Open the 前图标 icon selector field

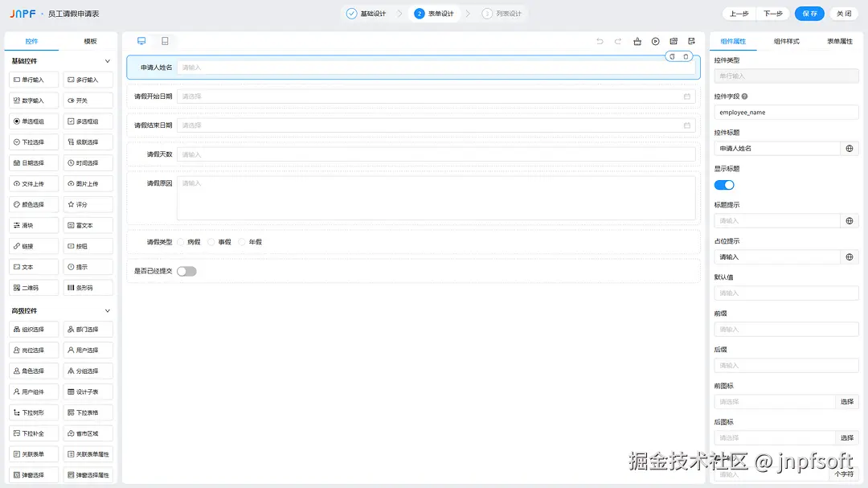[775, 402]
